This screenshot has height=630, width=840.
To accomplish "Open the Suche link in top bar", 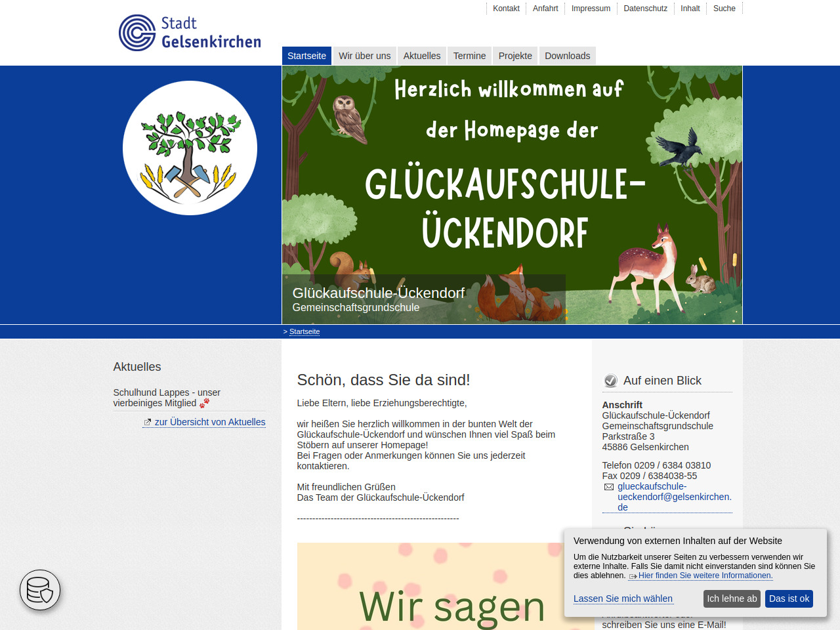I will (x=724, y=9).
